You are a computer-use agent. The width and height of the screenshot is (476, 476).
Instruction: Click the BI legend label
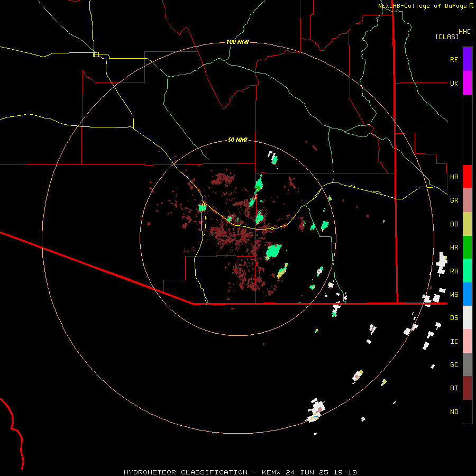tap(454, 388)
